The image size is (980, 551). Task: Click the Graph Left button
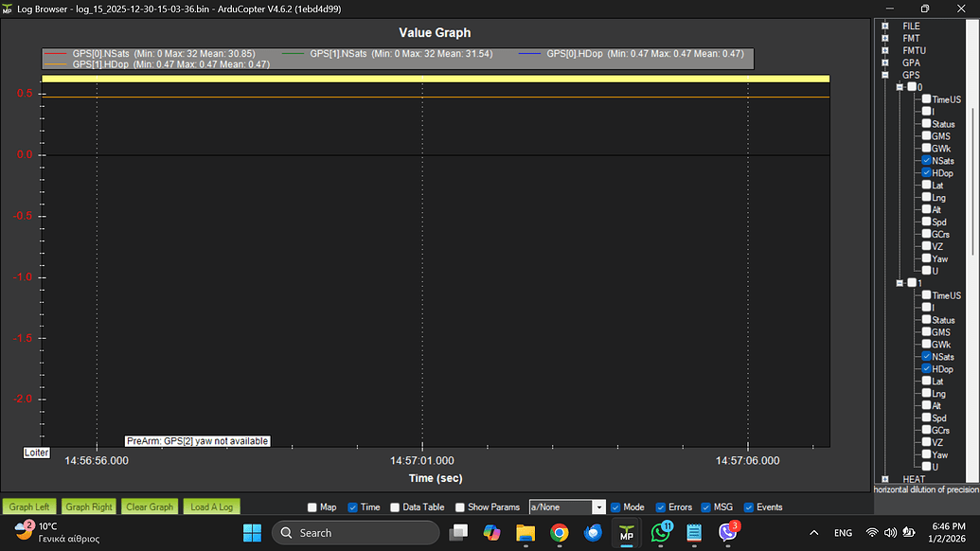click(x=29, y=507)
